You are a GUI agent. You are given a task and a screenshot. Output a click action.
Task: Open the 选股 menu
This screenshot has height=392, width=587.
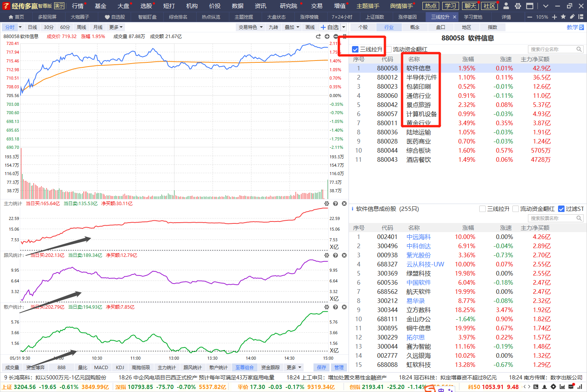pos(146,6)
